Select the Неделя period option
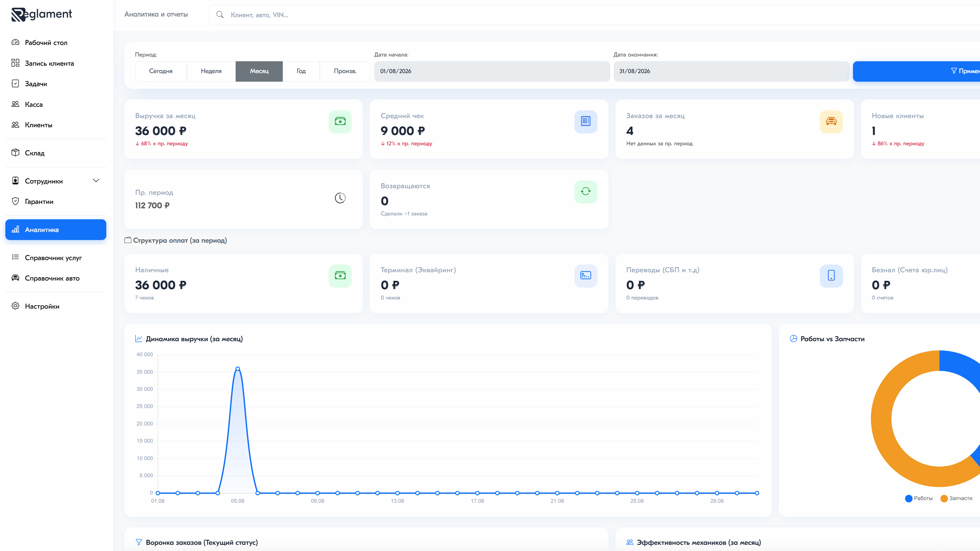Image resolution: width=980 pixels, height=551 pixels. 211,71
